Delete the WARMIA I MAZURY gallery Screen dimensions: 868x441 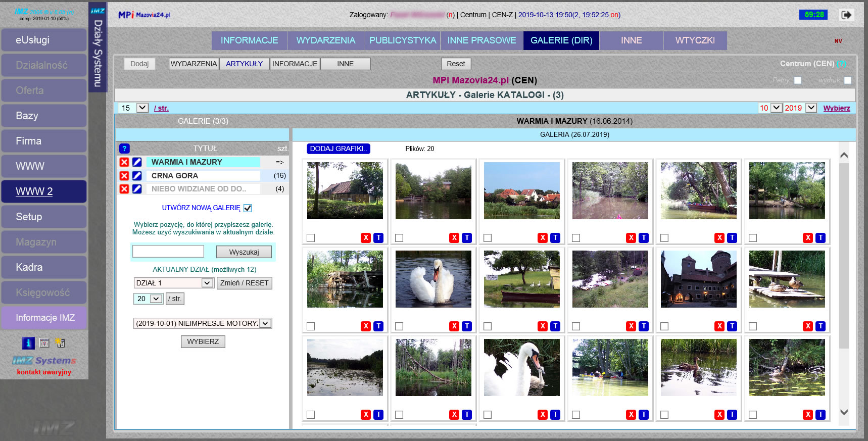point(124,162)
